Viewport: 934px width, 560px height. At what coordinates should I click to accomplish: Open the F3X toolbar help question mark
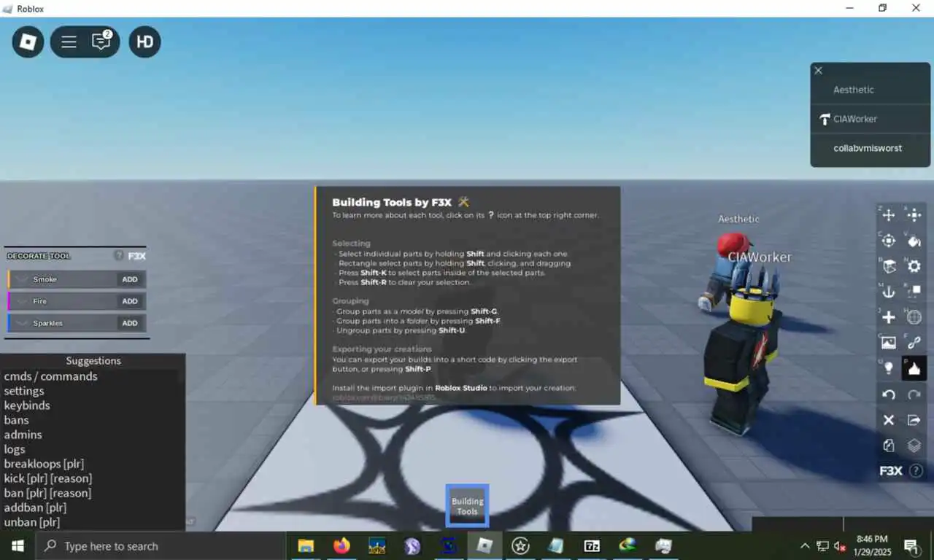(x=916, y=471)
